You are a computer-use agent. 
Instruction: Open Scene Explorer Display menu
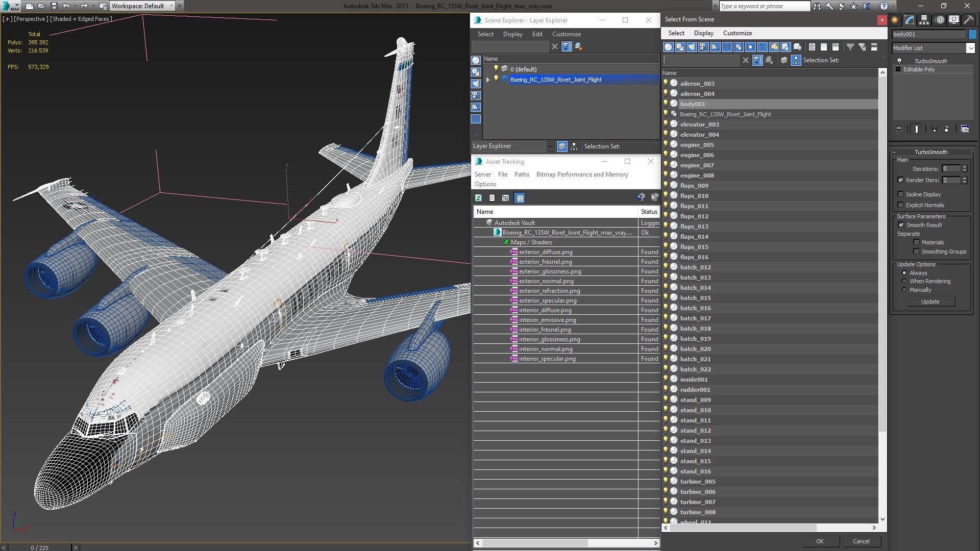point(512,34)
